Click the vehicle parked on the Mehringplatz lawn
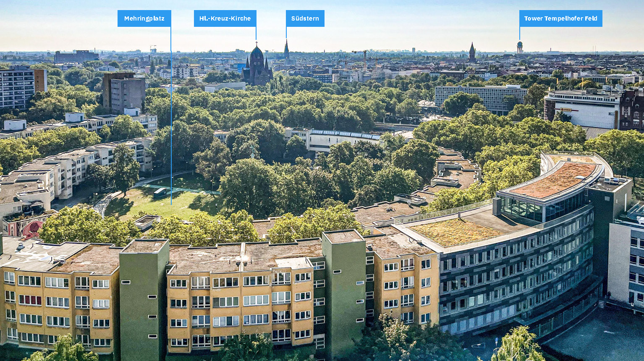This screenshot has width=644, height=361. pyautogui.click(x=161, y=192)
